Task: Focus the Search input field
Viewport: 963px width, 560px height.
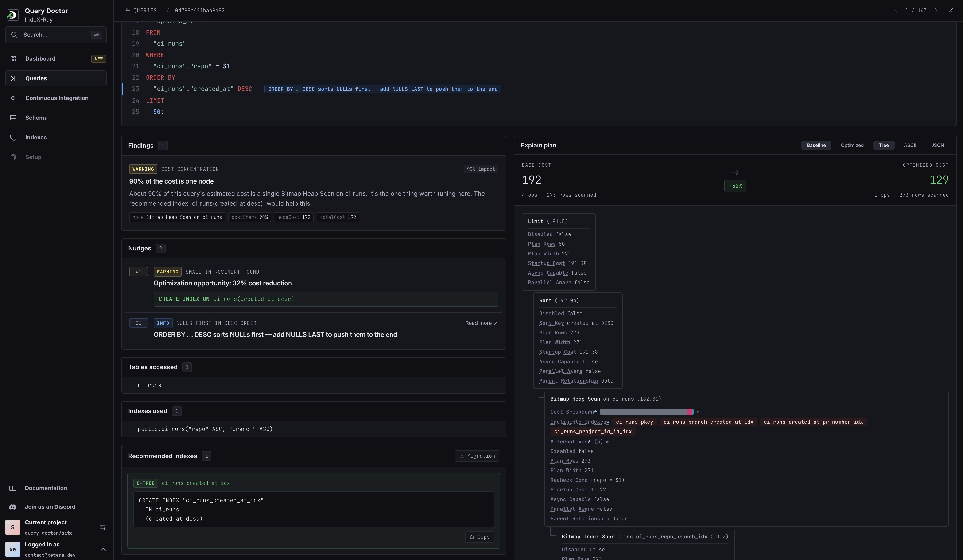Action: click(56, 35)
